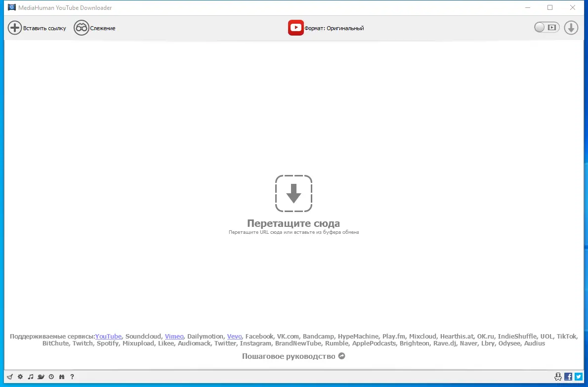This screenshot has width=588, height=387.
Task: Open the Пошаговое руководство guide link
Action: (293, 356)
